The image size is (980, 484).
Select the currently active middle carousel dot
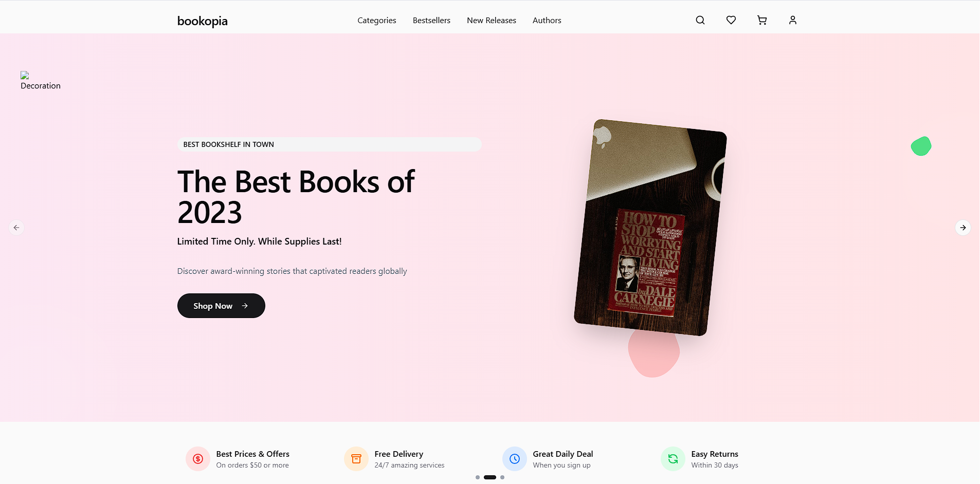489,477
